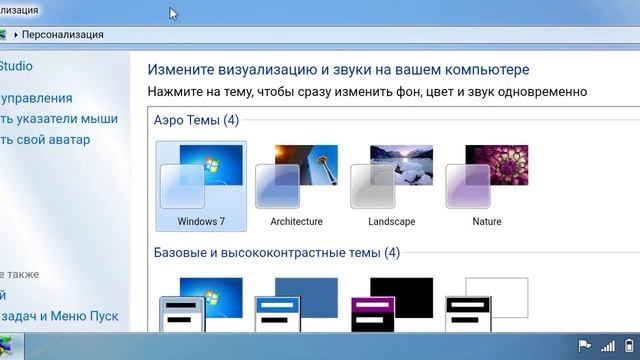
Task: Open the свой аватар link in sidebar
Action: pos(45,140)
